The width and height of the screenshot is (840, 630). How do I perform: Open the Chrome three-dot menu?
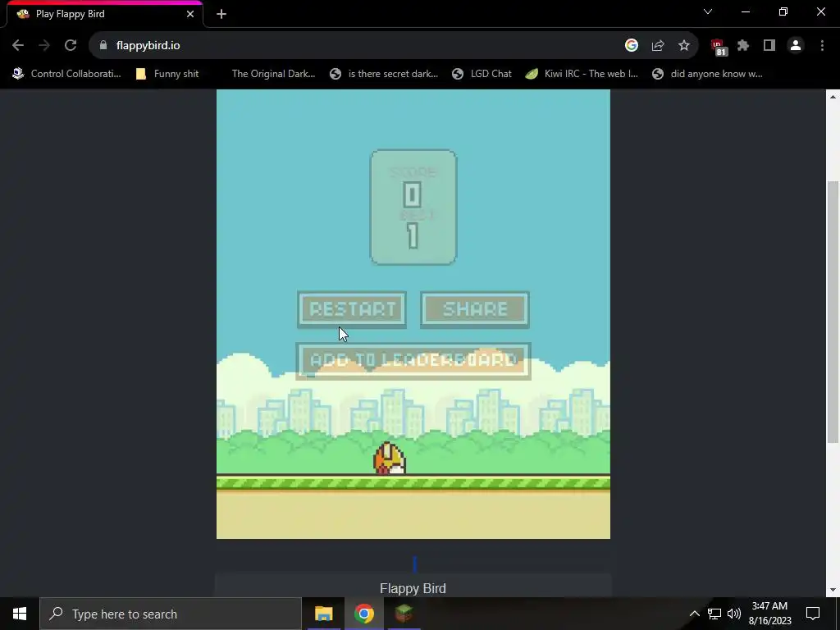tap(822, 46)
